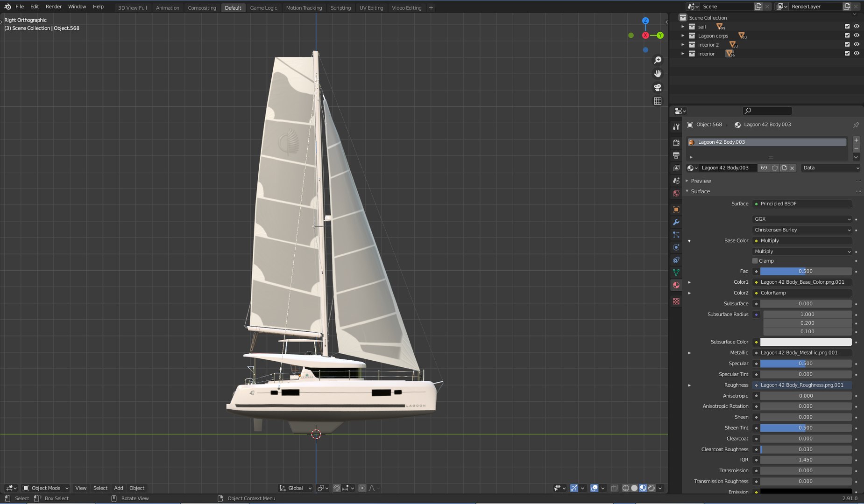Viewport: 864px width, 504px height.
Task: Switch to UV Editing workspace tab
Action: [x=371, y=7]
